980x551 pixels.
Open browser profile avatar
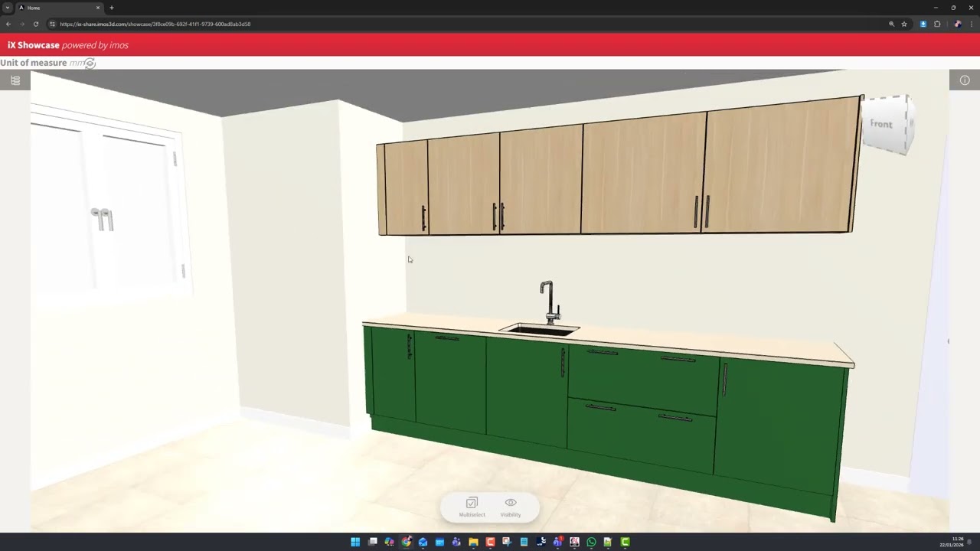point(957,24)
